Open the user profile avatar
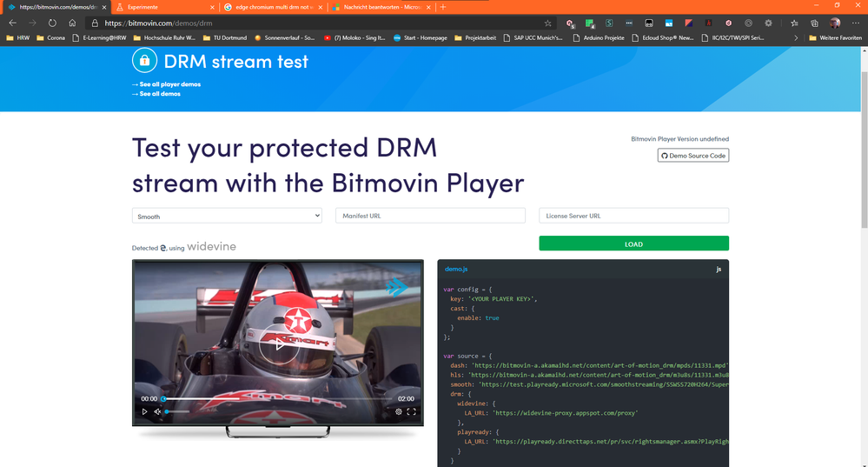This screenshot has height=467, width=868. (x=835, y=23)
